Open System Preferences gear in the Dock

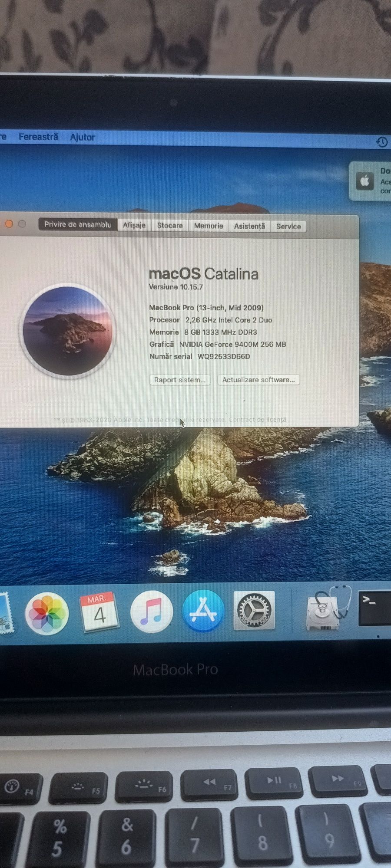[x=254, y=610]
